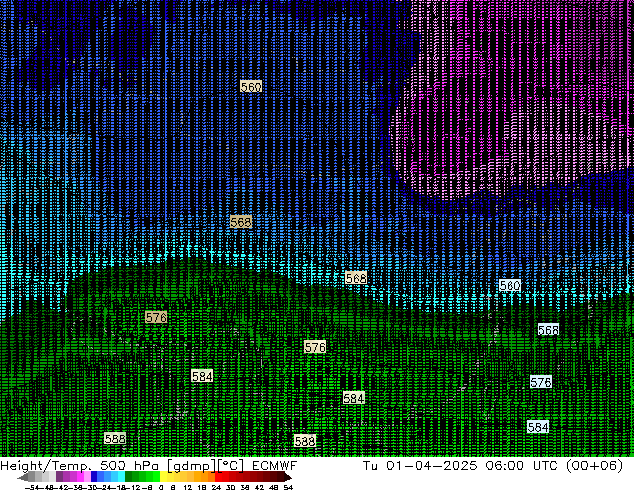The image size is (634, 490).
Task: Select the bright magenta swatch in the legend
Action: 80,476
